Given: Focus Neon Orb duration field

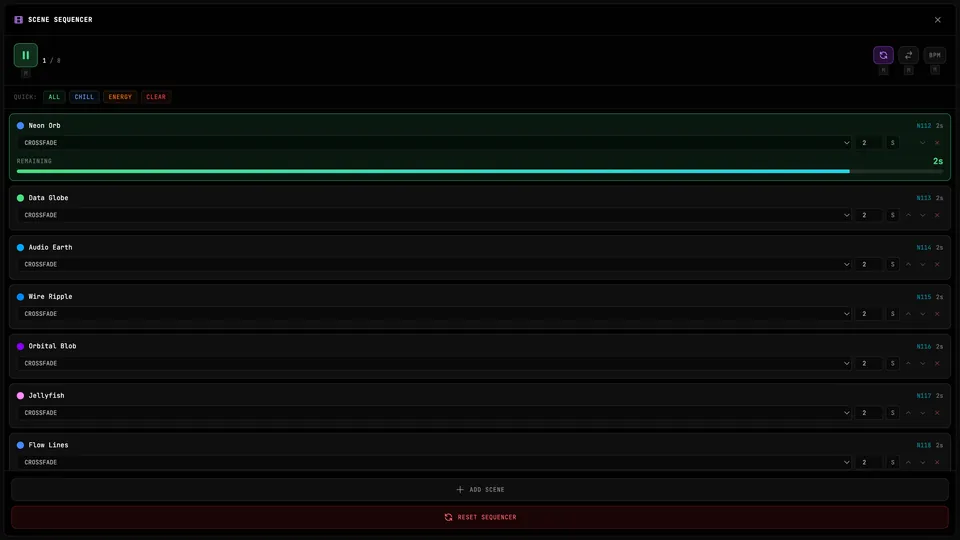Looking at the screenshot, I should [x=869, y=143].
